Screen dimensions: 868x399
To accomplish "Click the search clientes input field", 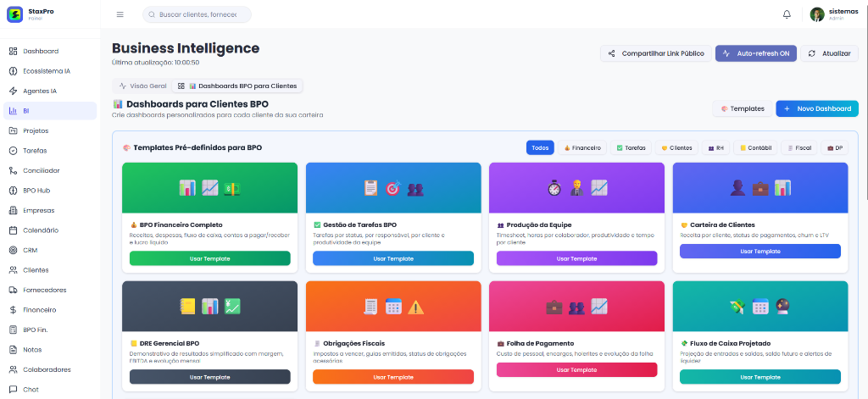I will click(197, 14).
